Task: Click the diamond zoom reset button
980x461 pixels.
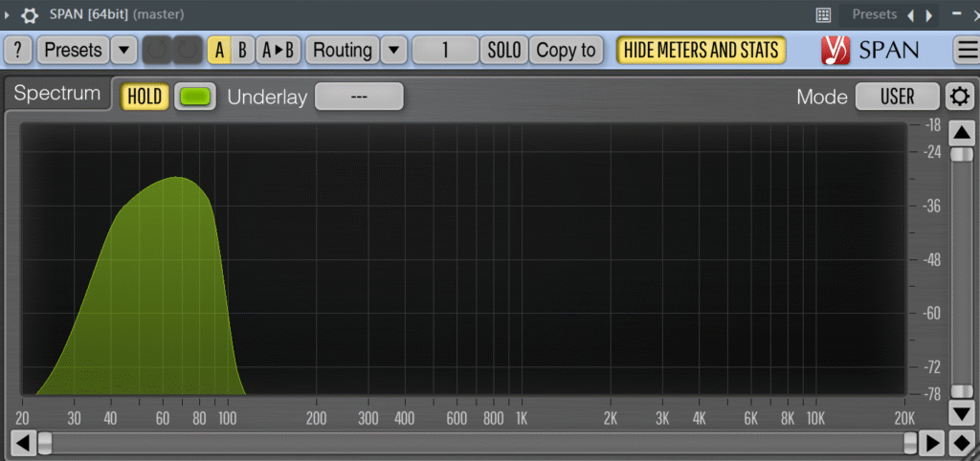Action: (961, 444)
